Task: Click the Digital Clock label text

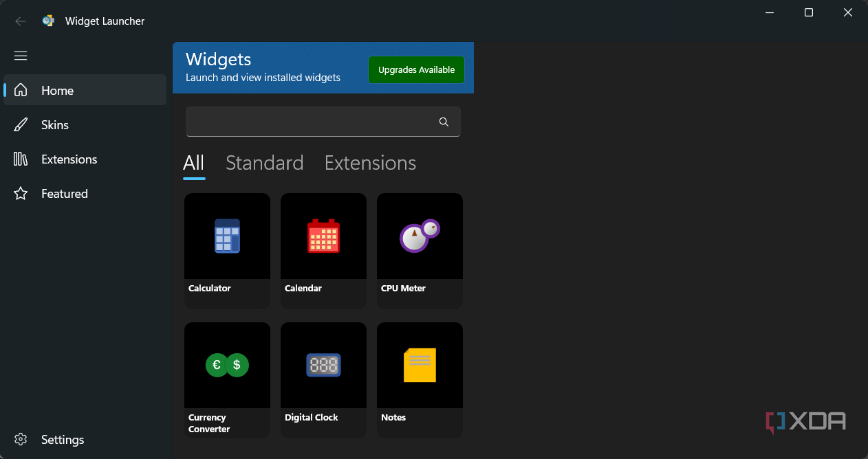Action: click(x=312, y=417)
